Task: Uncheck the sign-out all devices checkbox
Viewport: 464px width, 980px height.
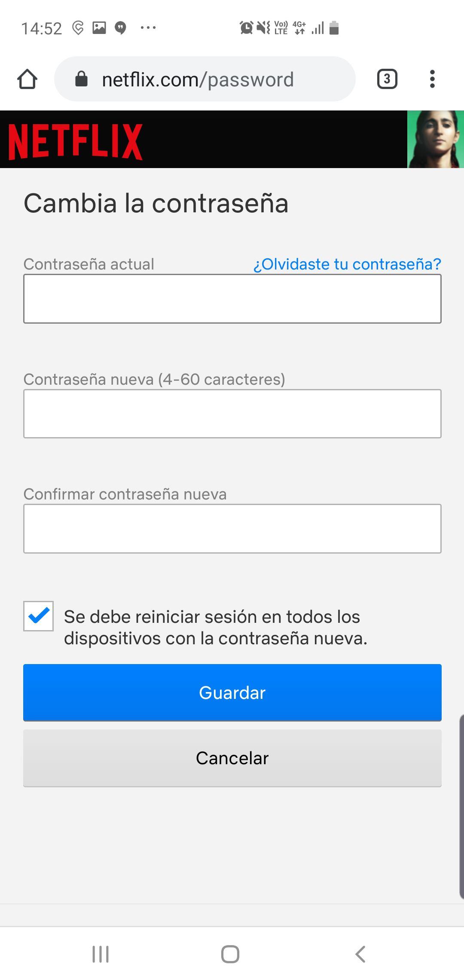Action: point(39,616)
